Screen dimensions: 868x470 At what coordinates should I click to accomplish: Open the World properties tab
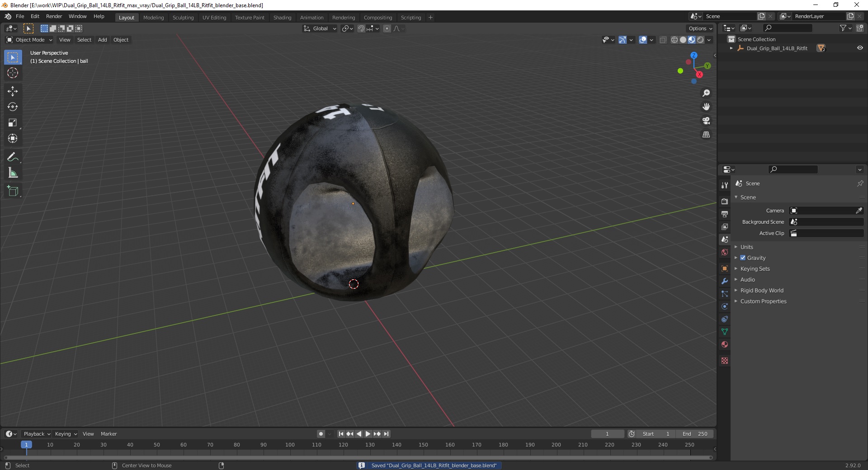tap(725, 252)
